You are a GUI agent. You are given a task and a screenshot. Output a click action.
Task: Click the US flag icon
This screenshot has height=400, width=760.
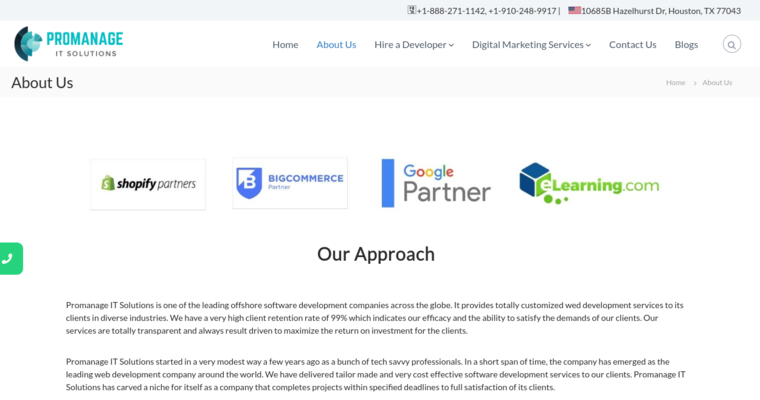(574, 11)
